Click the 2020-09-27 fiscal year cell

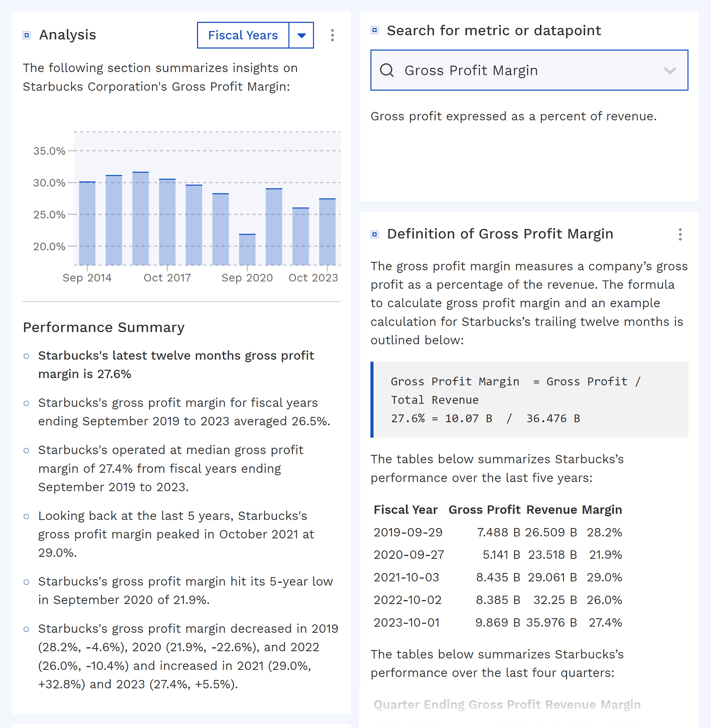[x=409, y=555]
